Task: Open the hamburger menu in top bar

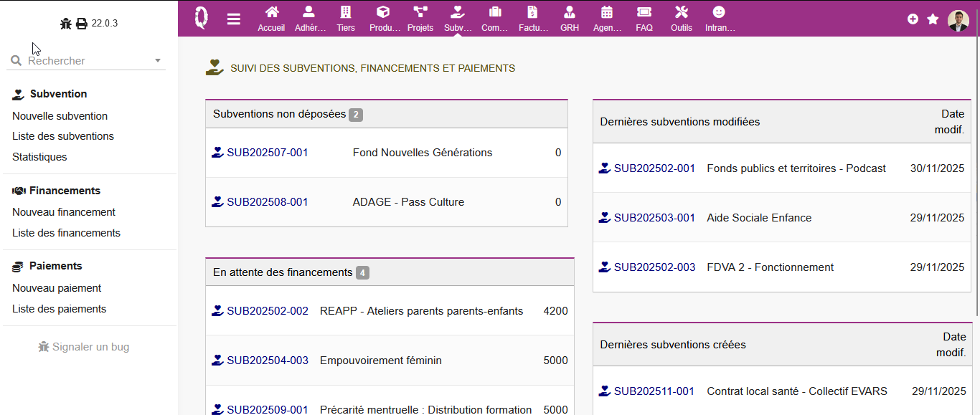Action: [234, 19]
